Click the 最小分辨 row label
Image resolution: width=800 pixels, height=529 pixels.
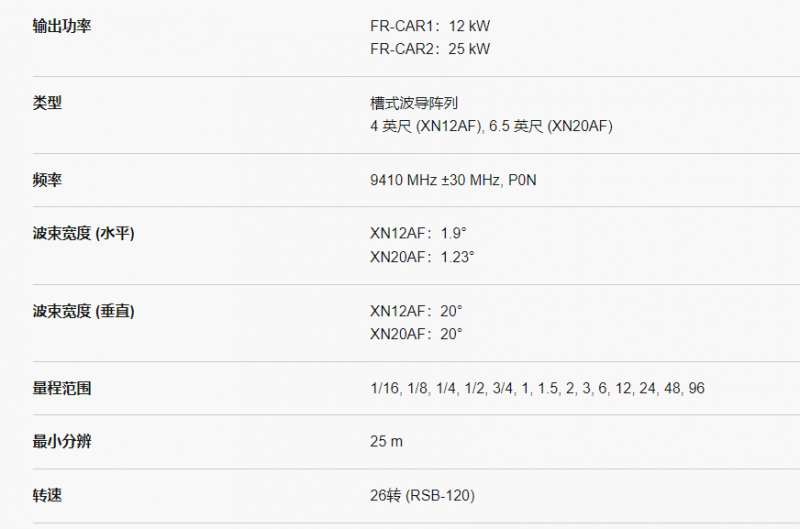click(62, 442)
